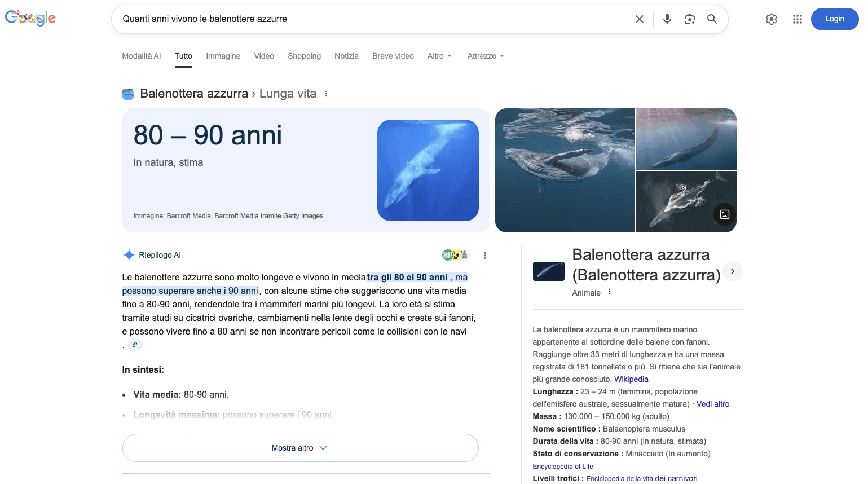Expand the Altro dropdown
This screenshot has height=484, width=868.
pyautogui.click(x=439, y=56)
